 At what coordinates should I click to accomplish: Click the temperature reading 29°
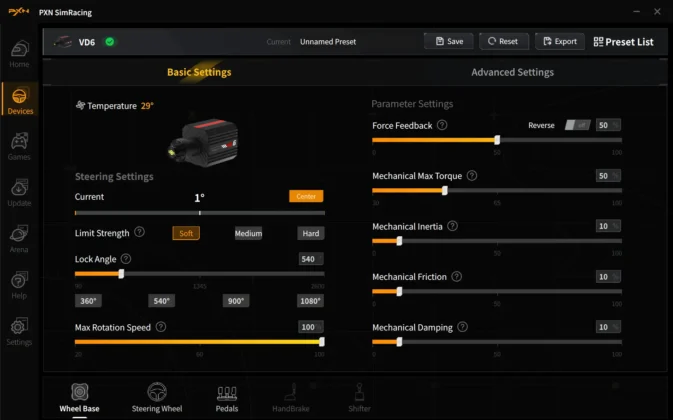147,106
